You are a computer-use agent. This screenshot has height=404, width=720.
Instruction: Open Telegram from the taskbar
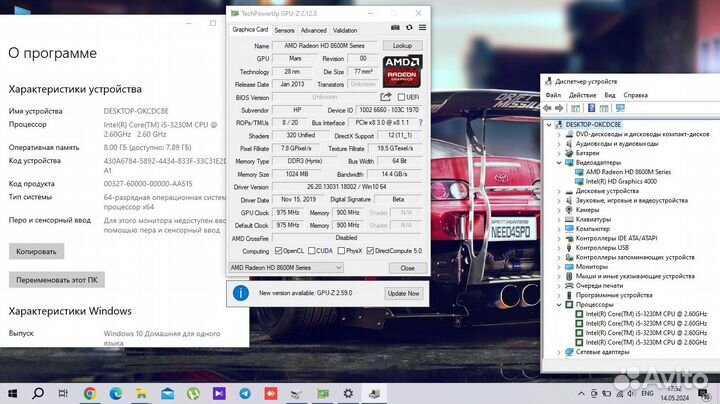(245, 393)
